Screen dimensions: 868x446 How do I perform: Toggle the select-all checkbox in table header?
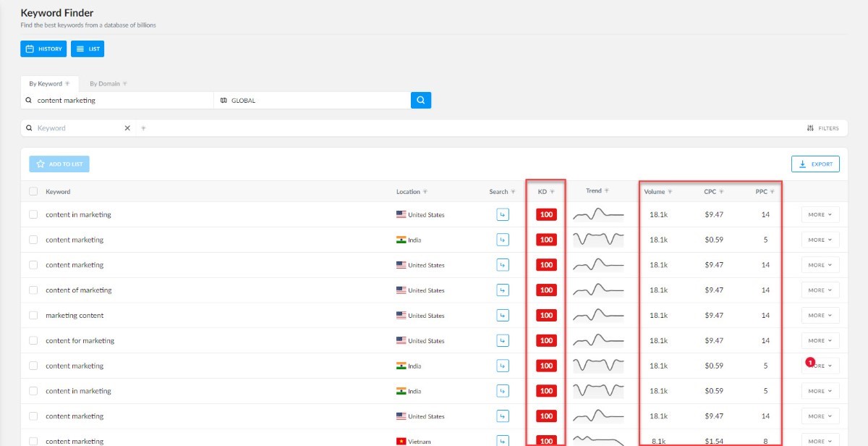[33, 192]
